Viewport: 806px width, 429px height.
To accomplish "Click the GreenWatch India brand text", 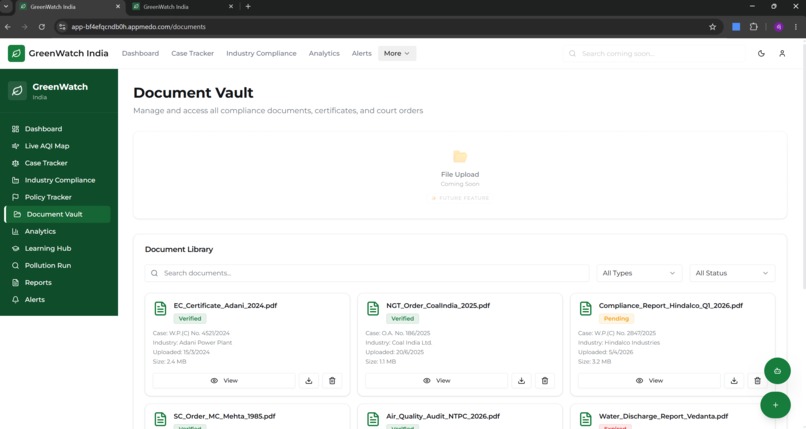I will [x=68, y=53].
